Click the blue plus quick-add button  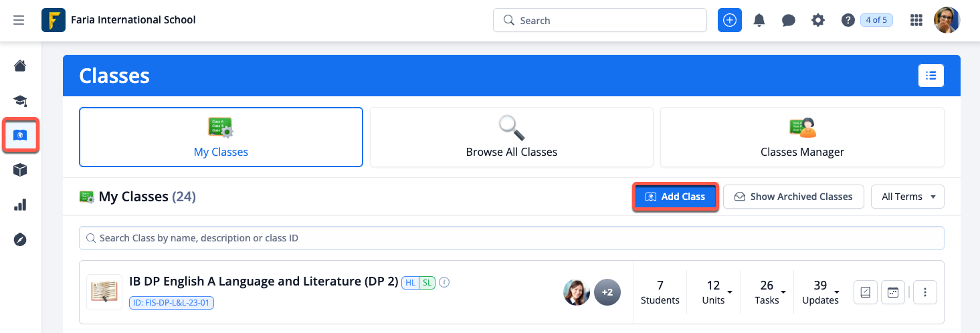tap(730, 20)
